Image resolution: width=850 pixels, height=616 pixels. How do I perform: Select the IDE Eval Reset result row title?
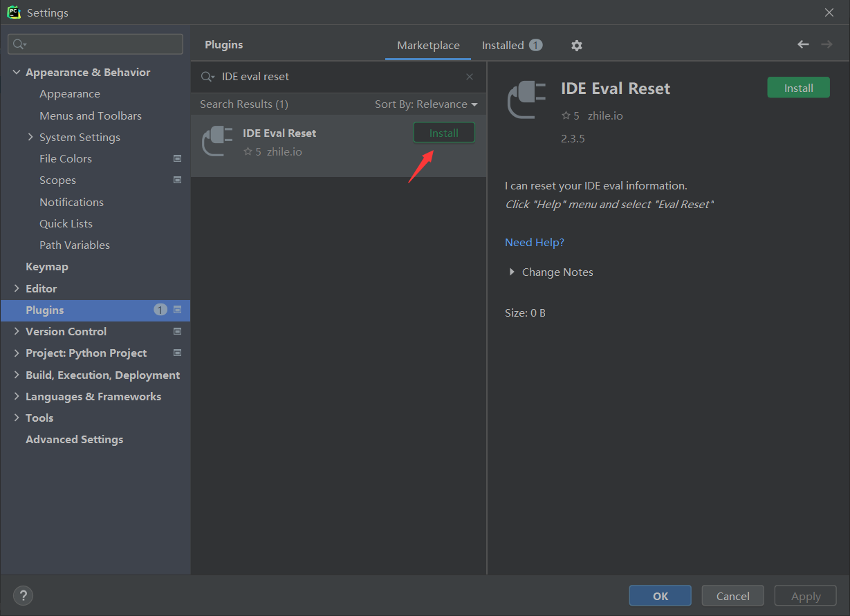(x=279, y=133)
